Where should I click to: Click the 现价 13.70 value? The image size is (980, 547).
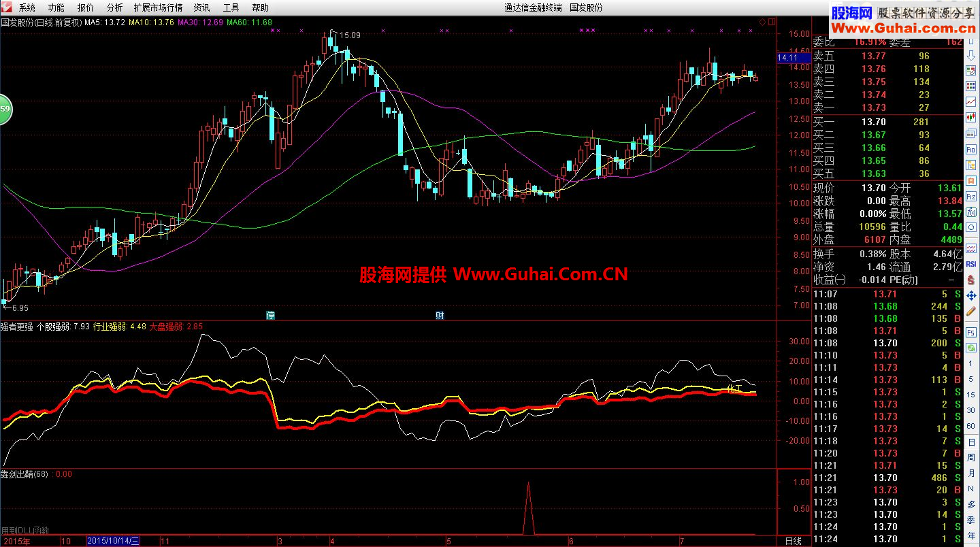tap(873, 188)
